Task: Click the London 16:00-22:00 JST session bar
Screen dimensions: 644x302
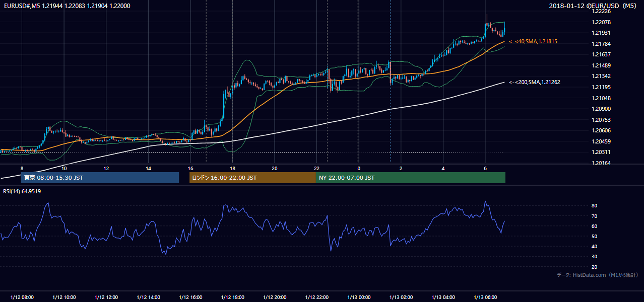Action: pos(252,178)
